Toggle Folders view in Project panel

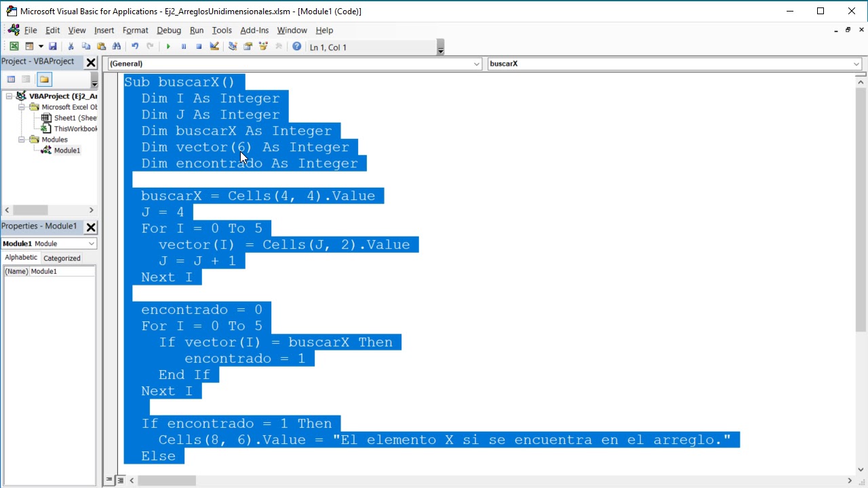44,79
